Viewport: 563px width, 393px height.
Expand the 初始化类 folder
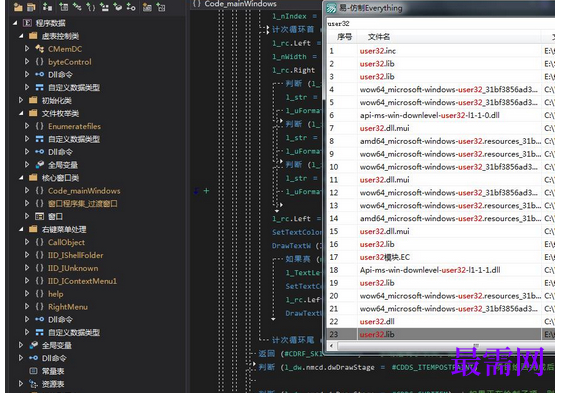(x=21, y=100)
